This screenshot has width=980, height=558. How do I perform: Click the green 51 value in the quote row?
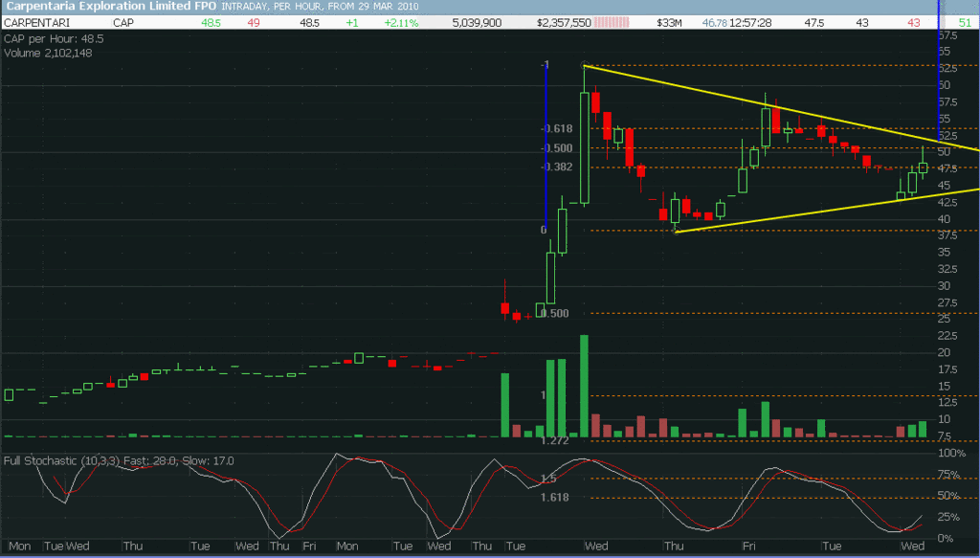coord(965,23)
